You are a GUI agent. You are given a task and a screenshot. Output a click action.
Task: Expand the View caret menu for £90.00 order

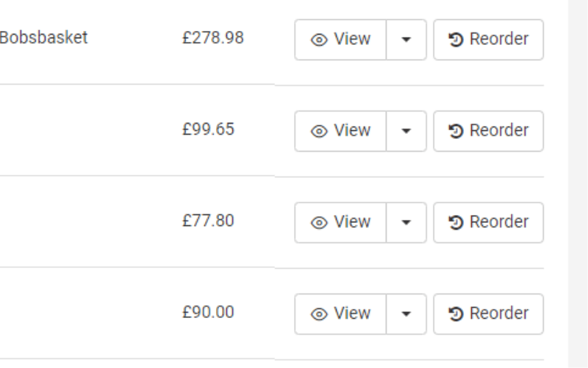pos(406,314)
